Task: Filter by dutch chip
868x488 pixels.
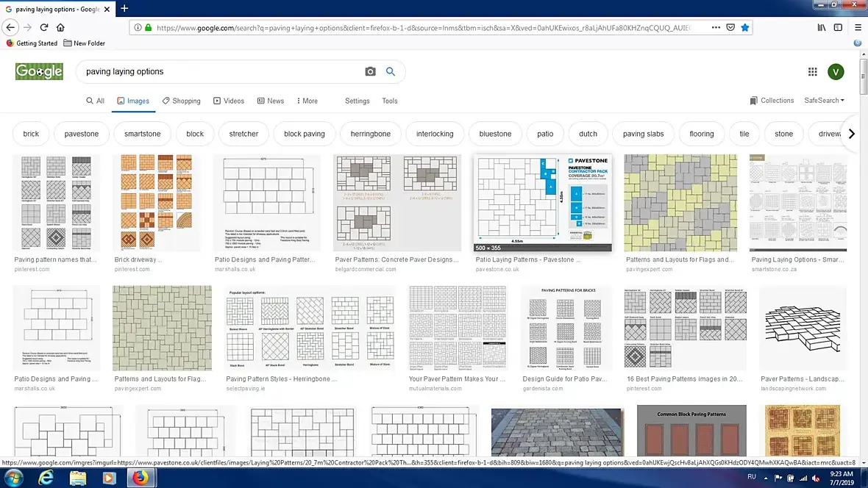Action: [x=588, y=133]
